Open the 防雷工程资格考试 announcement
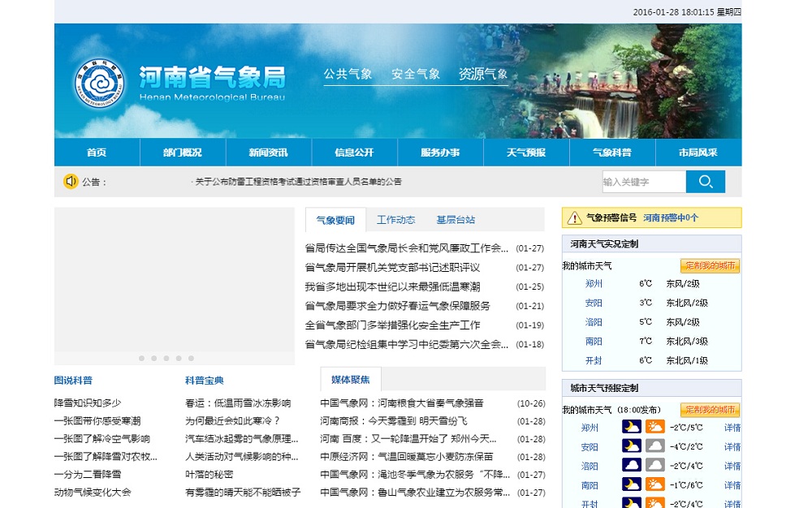Image resolution: width=812 pixels, height=508 pixels. (296, 182)
